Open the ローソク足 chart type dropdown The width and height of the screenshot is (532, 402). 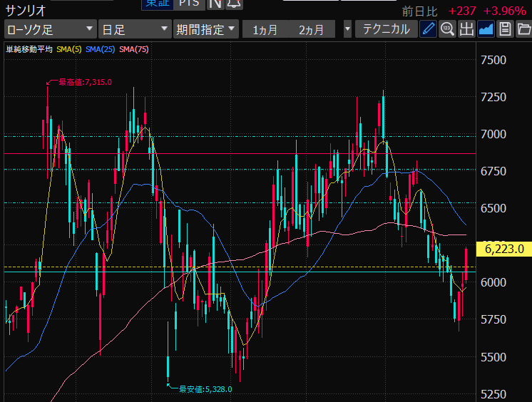(50, 29)
